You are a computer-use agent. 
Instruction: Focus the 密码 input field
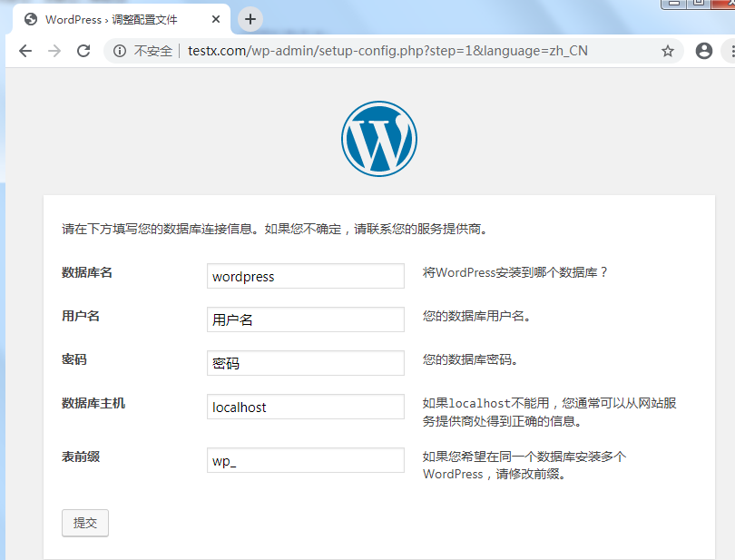point(306,363)
